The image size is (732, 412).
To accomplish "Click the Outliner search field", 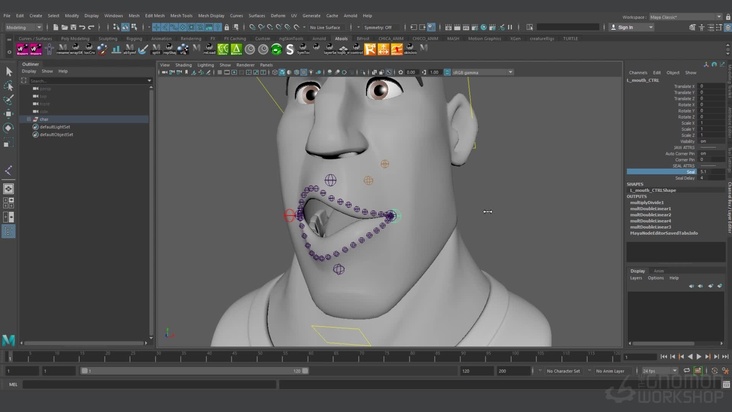I will click(85, 79).
